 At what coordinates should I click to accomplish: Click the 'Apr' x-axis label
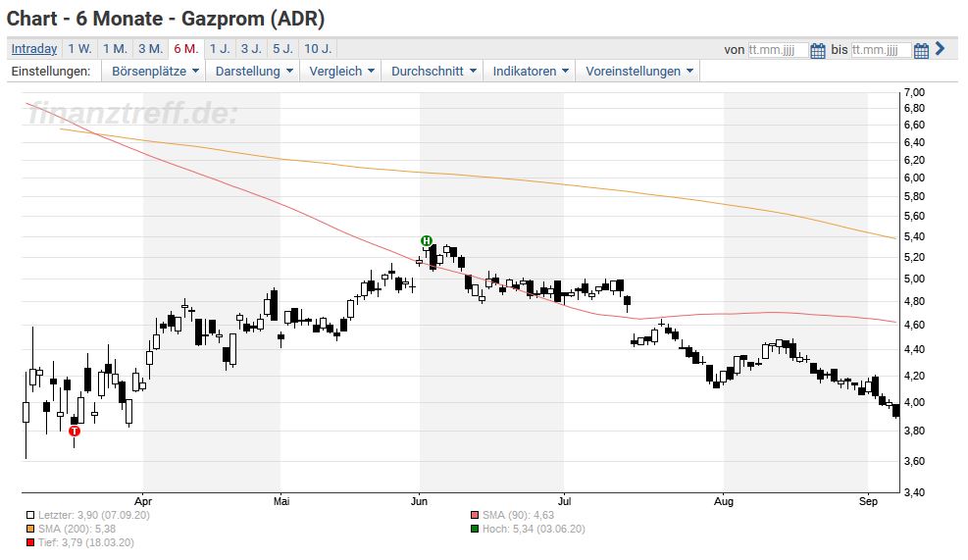click(142, 501)
